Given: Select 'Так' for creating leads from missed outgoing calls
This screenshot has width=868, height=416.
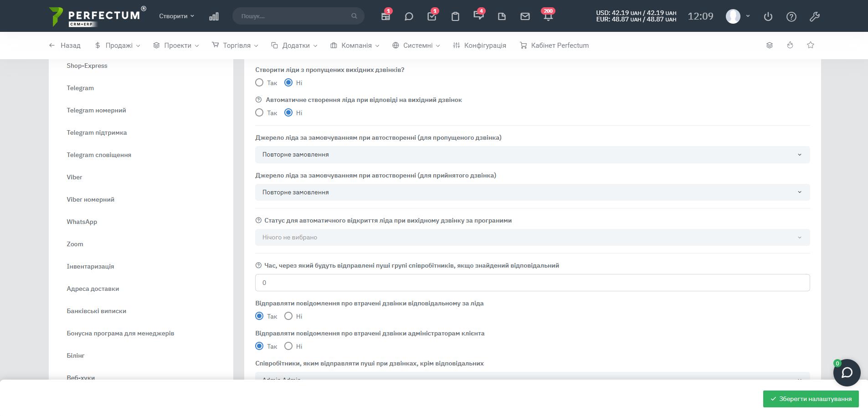Looking at the screenshot, I should (259, 83).
